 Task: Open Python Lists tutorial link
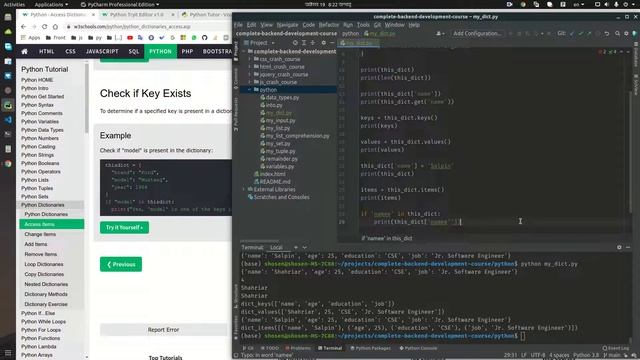35,180
